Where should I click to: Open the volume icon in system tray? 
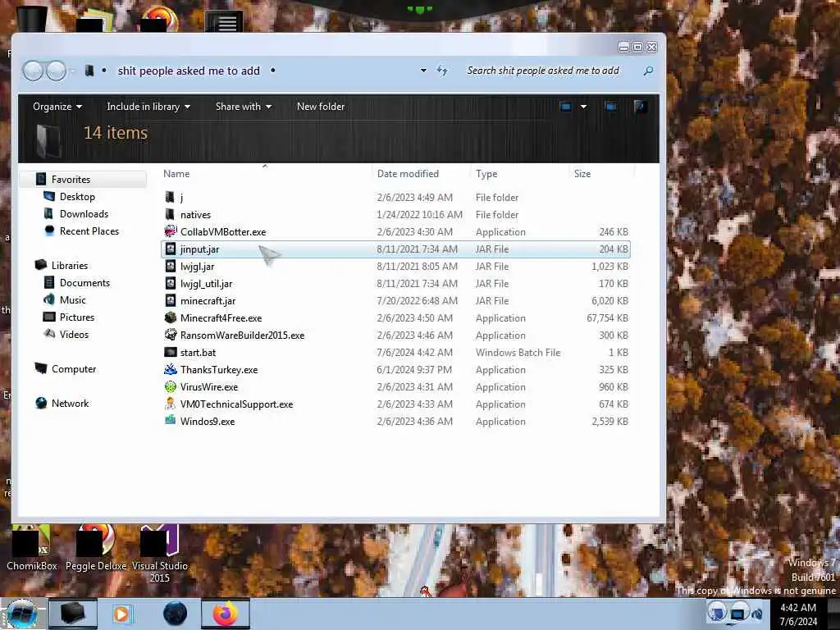tap(757, 614)
